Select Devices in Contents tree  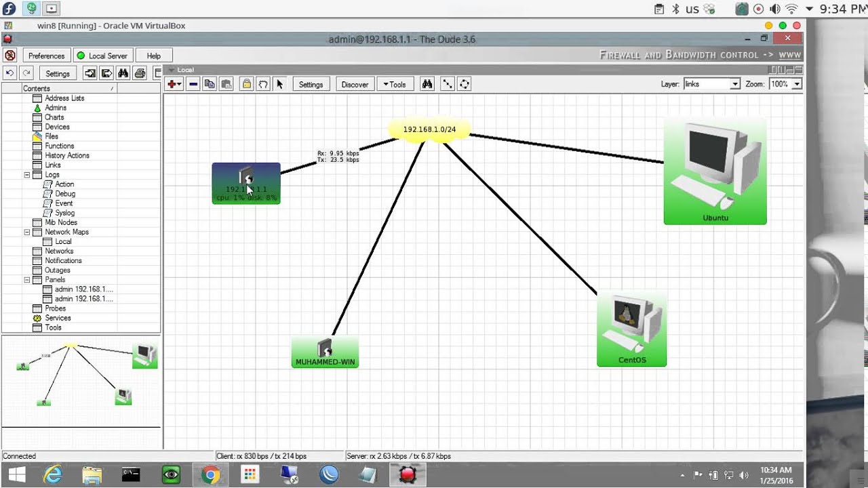[57, 127]
